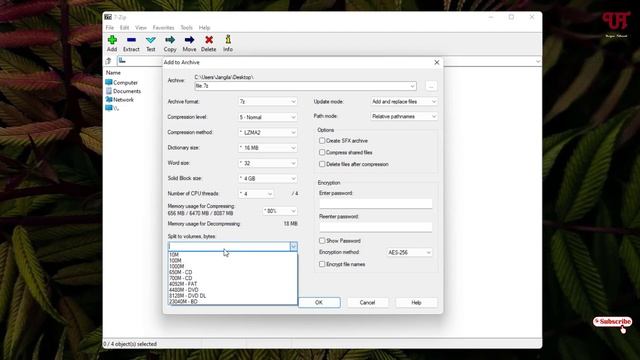The height and width of the screenshot is (360, 640).
Task: Open the Edit menu
Action: coord(124,28)
